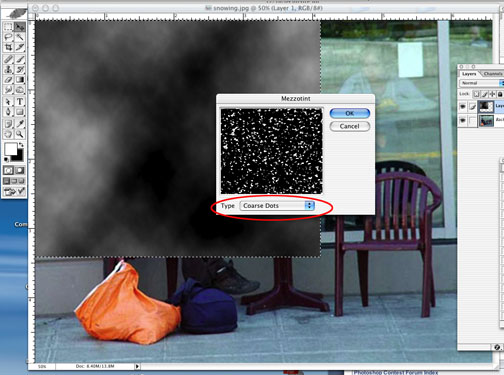Activate the Zoom magnifier tool
Screen dimensions: 504x375
click(x=20, y=134)
